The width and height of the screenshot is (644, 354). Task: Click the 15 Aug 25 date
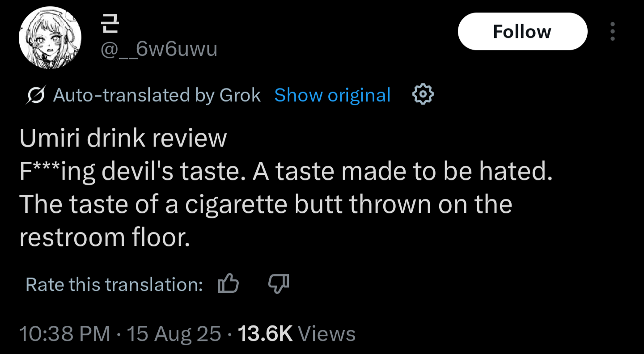point(174,334)
